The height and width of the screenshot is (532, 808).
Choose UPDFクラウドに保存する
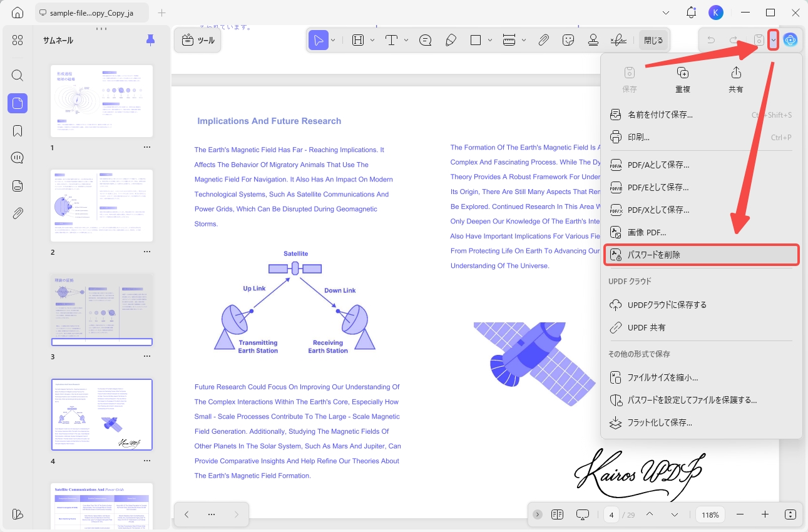[702, 305]
